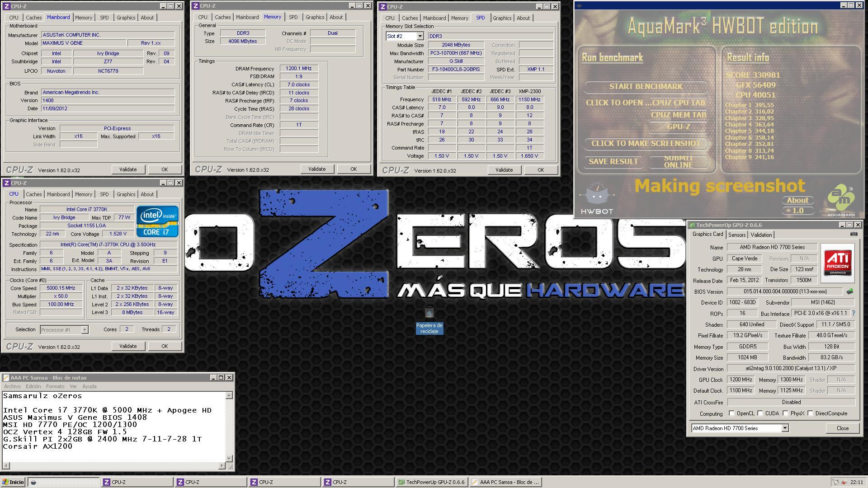Click the GPU-Z BIOS save icon
The height and width of the screenshot is (488, 868).
point(850,291)
